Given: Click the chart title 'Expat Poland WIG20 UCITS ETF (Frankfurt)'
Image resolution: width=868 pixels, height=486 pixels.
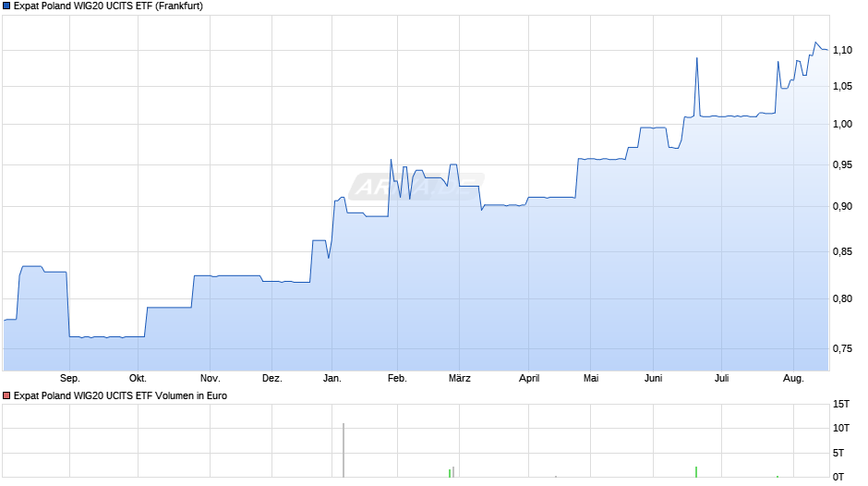Looking at the screenshot, I should click(108, 6).
